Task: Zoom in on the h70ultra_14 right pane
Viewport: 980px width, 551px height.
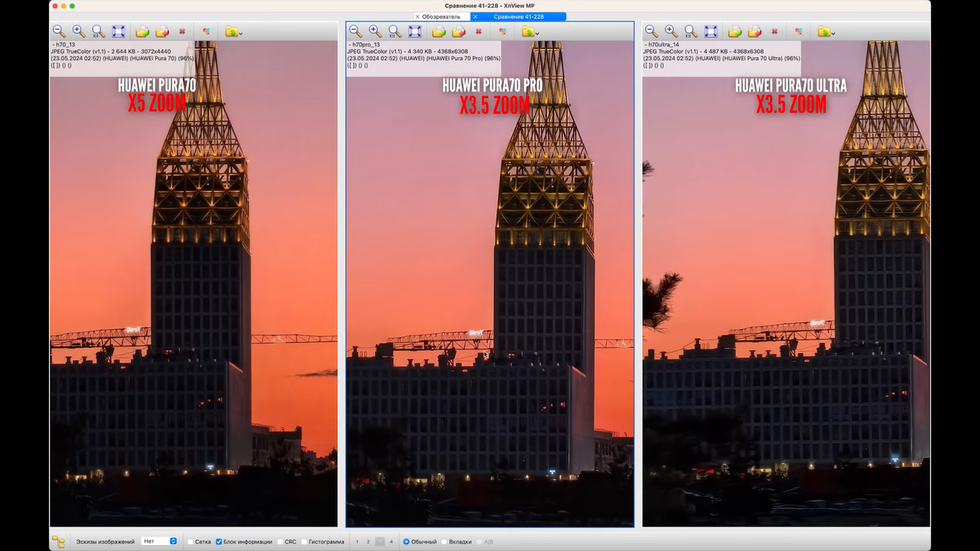Action: coord(671,31)
